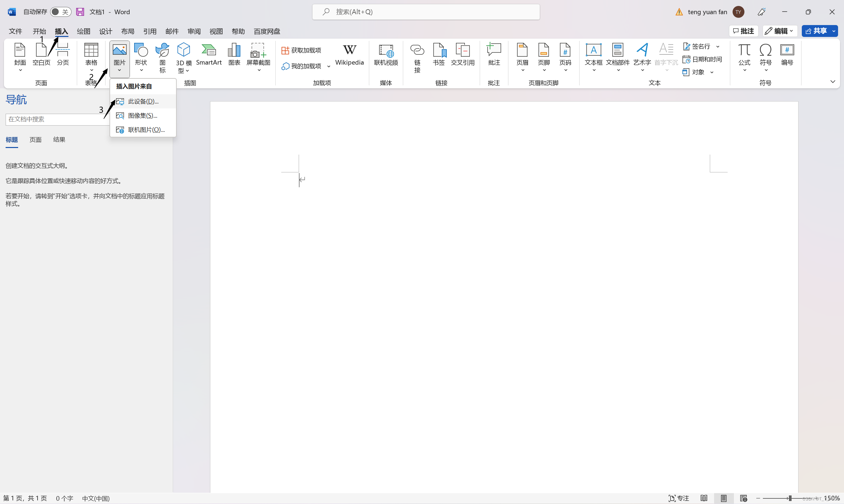The image size is (844, 504).
Task: Select 此设备(D)... from picture menu
Action: [143, 102]
